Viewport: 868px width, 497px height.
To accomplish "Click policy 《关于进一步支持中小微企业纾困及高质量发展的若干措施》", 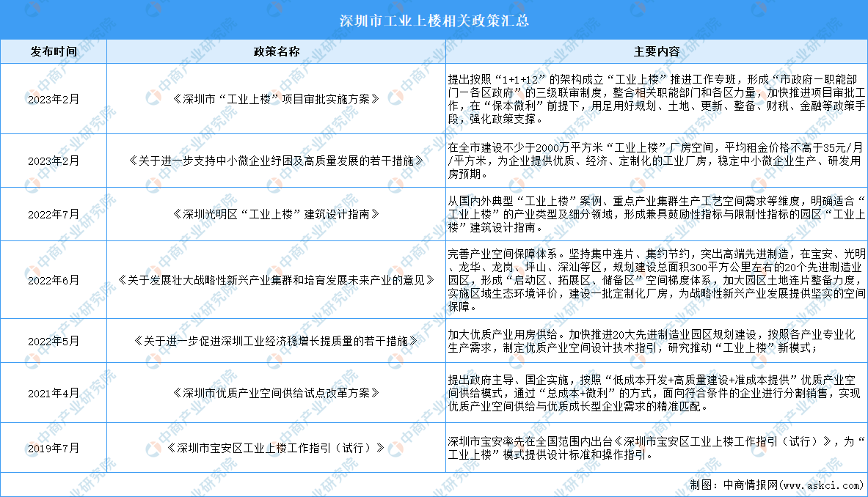I will [276, 161].
